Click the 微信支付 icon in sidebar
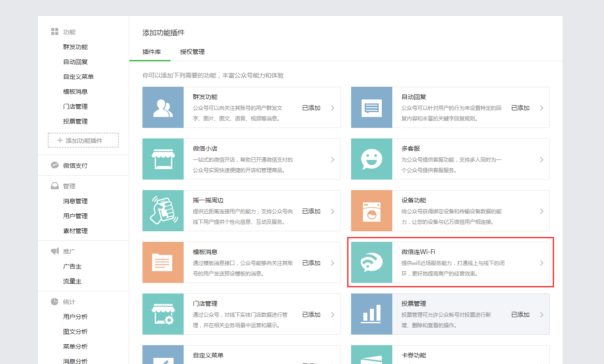The height and width of the screenshot is (364, 604). 55,165
